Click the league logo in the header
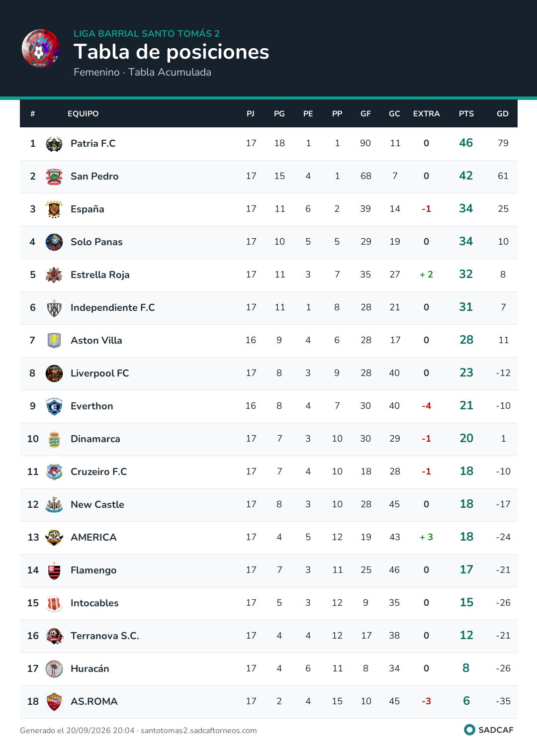Viewport: 537px width, 756px height. (x=41, y=48)
